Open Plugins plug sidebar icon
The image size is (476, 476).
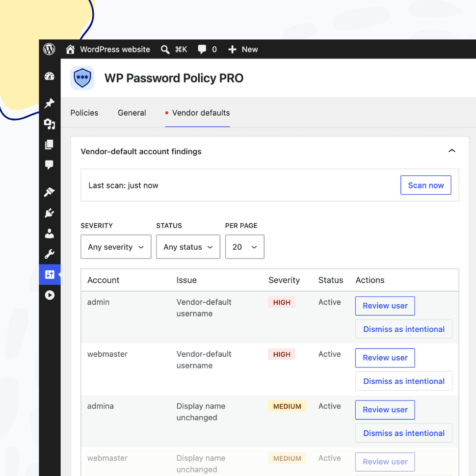50,213
